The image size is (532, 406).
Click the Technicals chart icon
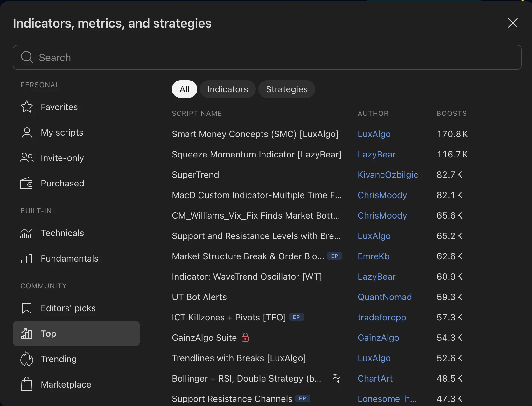click(x=27, y=233)
